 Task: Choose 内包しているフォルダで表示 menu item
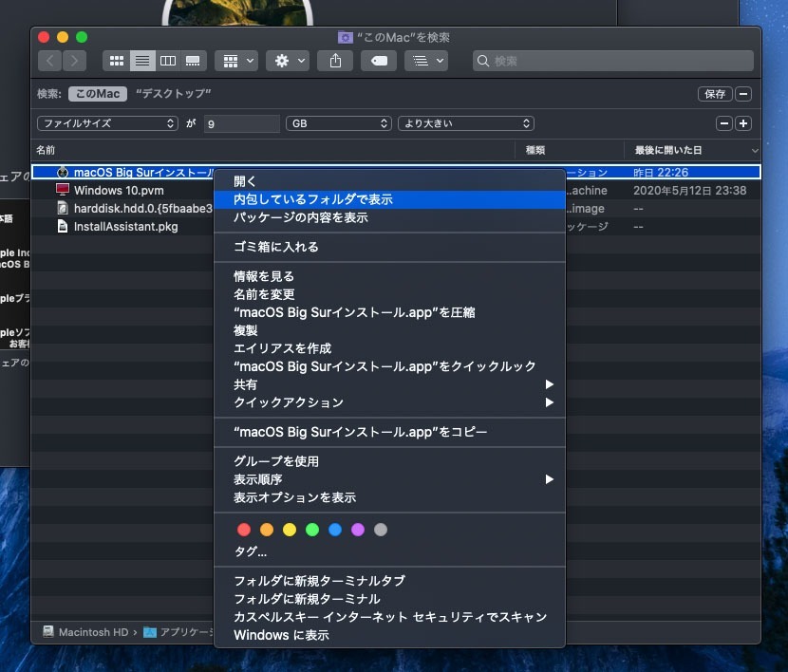[389, 199]
